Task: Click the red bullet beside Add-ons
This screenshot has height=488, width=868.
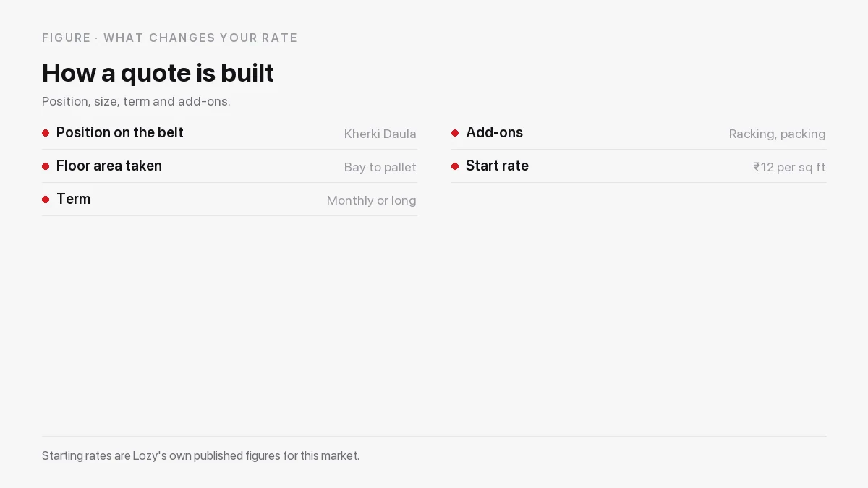Action: point(455,133)
